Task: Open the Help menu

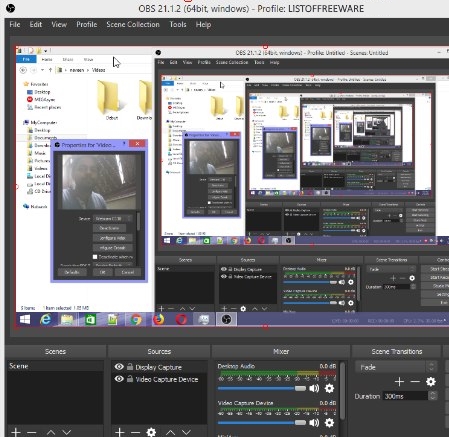Action: (203, 25)
